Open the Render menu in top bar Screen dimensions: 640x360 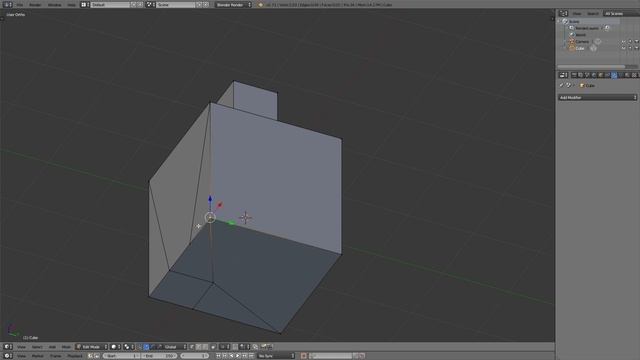click(35, 5)
